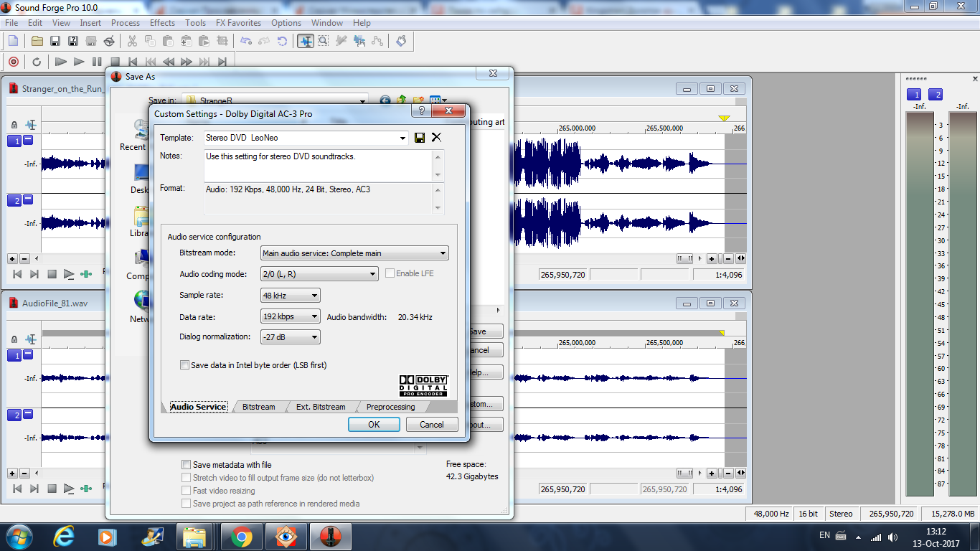
Task: Open the FX Favorites menu
Action: click(x=239, y=23)
